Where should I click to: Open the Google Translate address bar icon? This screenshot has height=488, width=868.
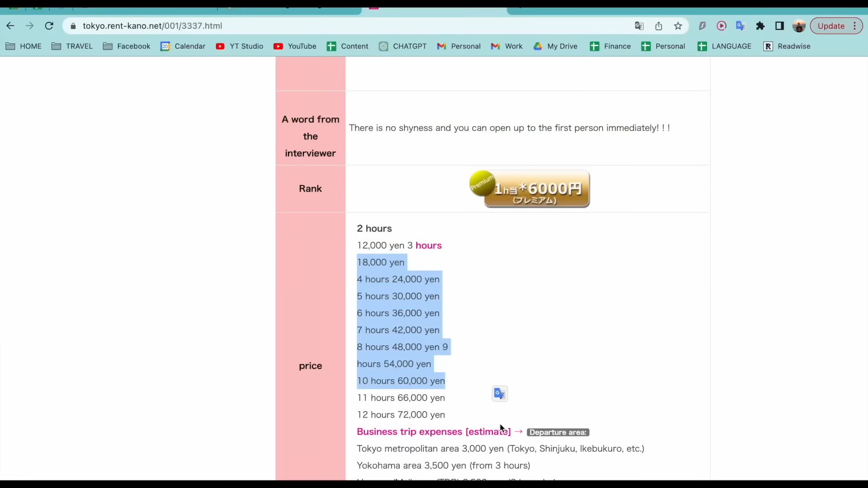[639, 26]
